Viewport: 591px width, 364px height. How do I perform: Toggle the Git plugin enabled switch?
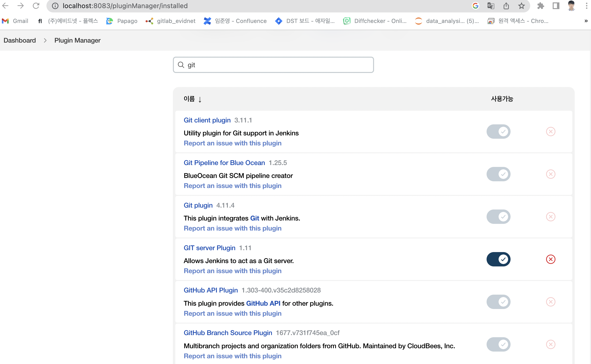point(498,217)
